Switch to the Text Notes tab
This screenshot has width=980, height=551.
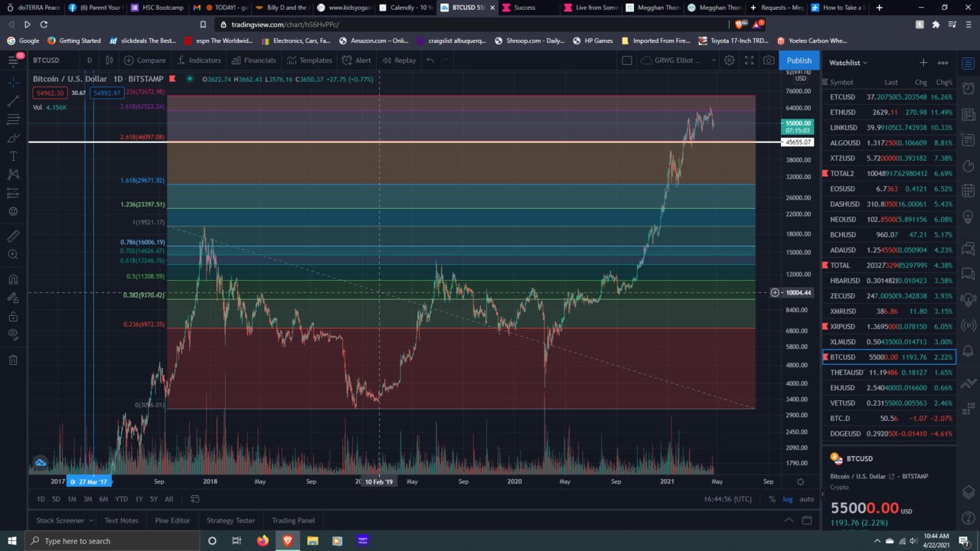tap(122, 520)
